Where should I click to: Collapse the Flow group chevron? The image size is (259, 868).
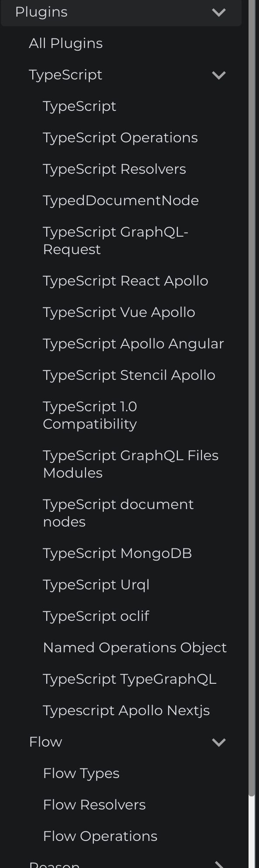218,742
